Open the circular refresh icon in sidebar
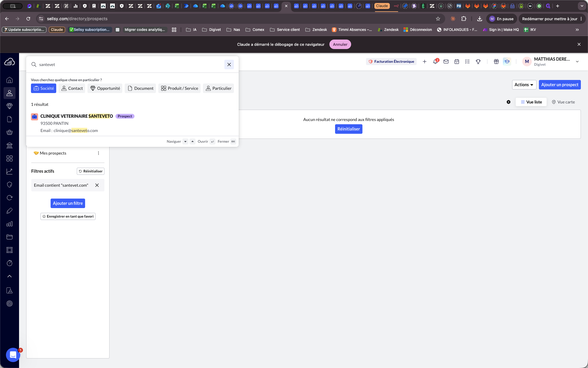The width and height of the screenshot is (588, 368). pyautogui.click(x=10, y=198)
